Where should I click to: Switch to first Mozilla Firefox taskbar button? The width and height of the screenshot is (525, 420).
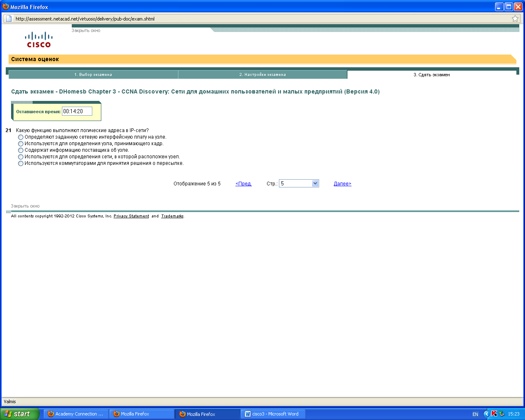point(142,414)
